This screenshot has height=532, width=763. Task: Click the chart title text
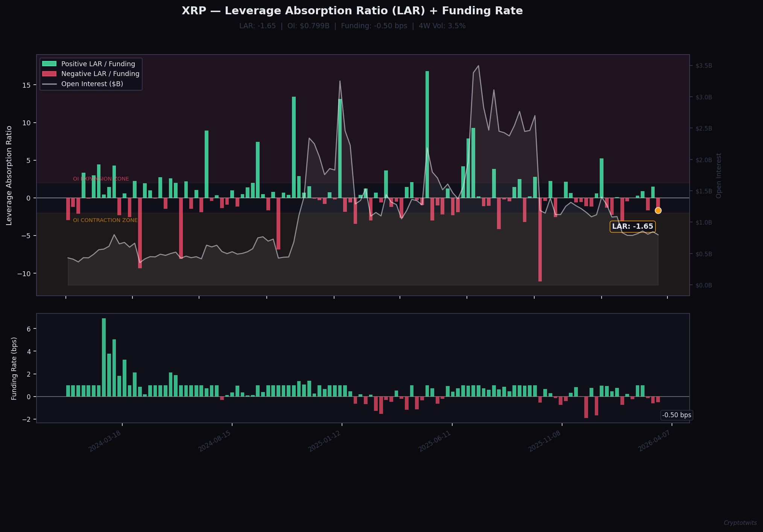tap(352, 11)
